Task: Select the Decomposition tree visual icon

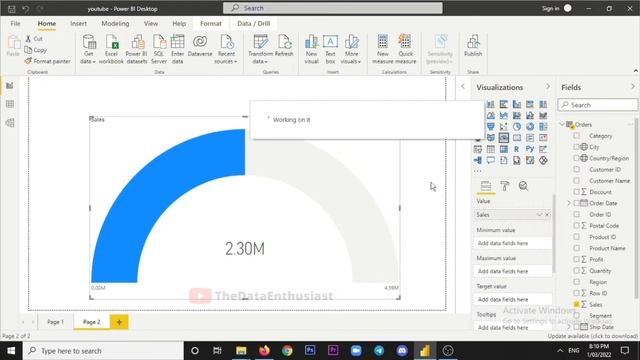Action: tap(478, 160)
